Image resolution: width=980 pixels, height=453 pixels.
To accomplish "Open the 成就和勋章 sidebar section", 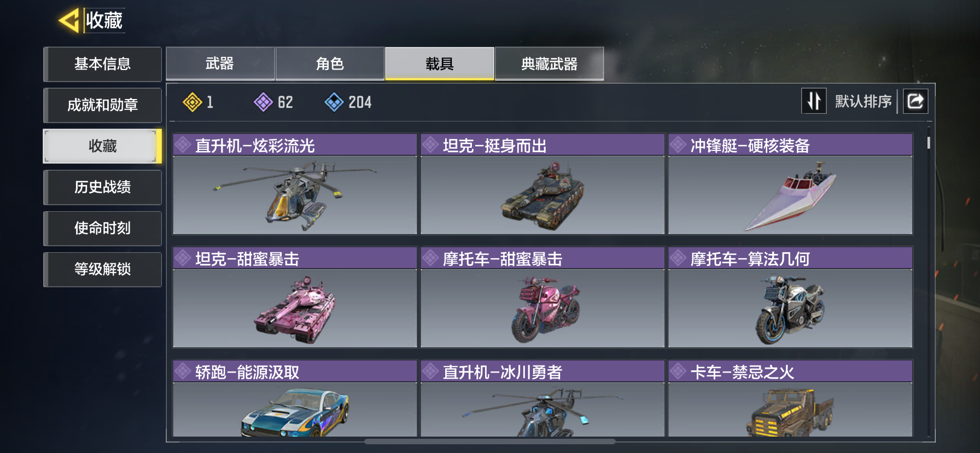I will (102, 105).
